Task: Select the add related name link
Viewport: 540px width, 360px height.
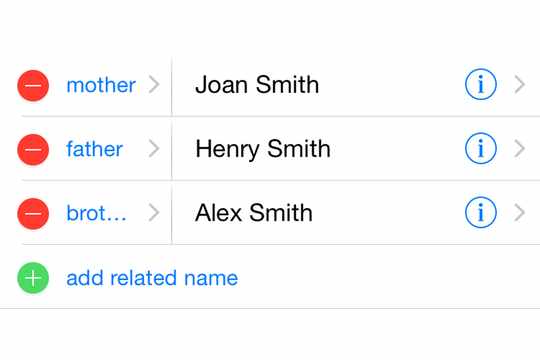Action: [x=152, y=278]
